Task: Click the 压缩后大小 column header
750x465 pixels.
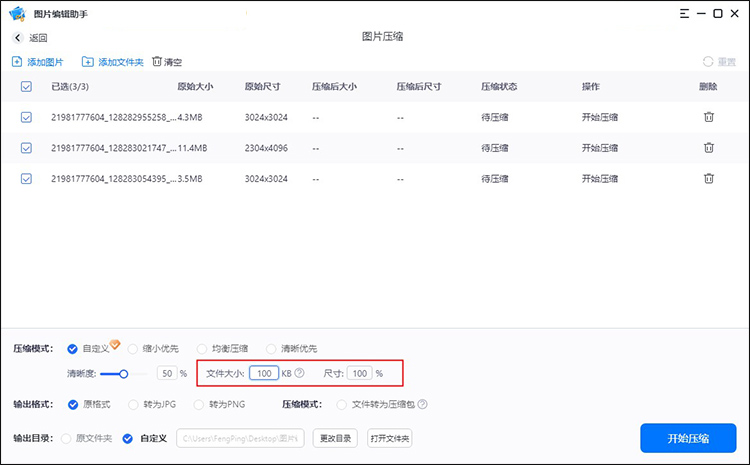Action: pos(334,87)
